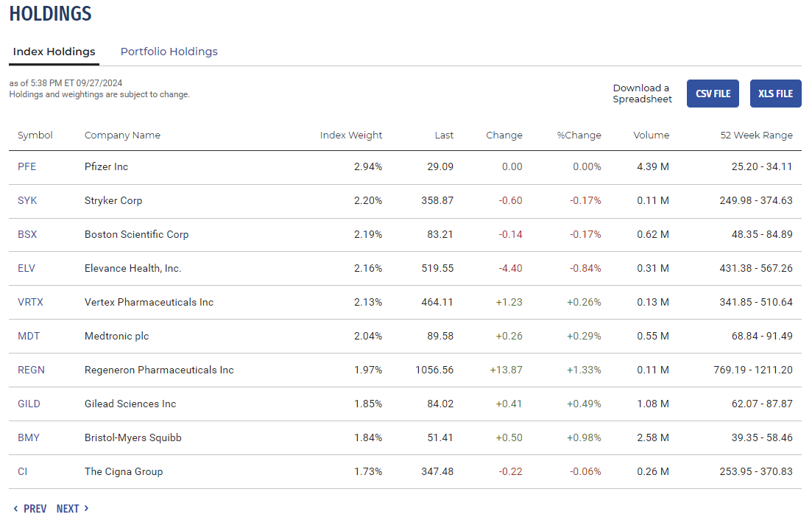Open the BMY ticker symbol link
The width and height of the screenshot is (812, 517).
tap(29, 437)
